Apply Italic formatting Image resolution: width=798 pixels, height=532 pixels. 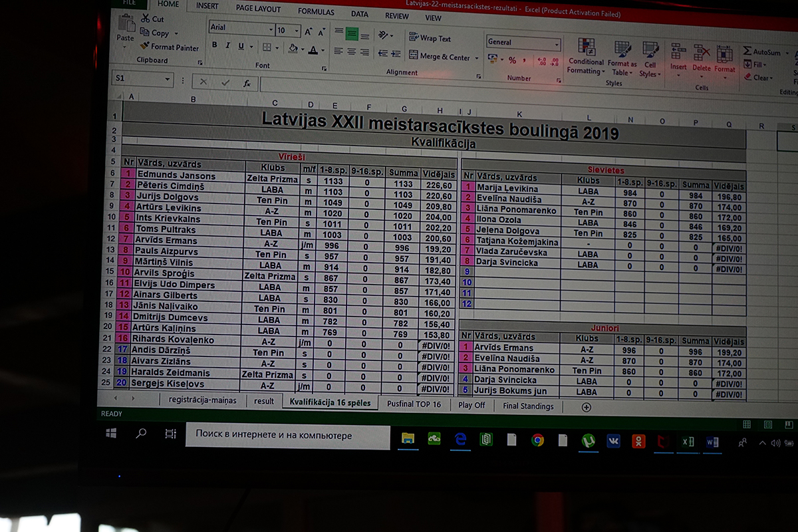click(227, 46)
